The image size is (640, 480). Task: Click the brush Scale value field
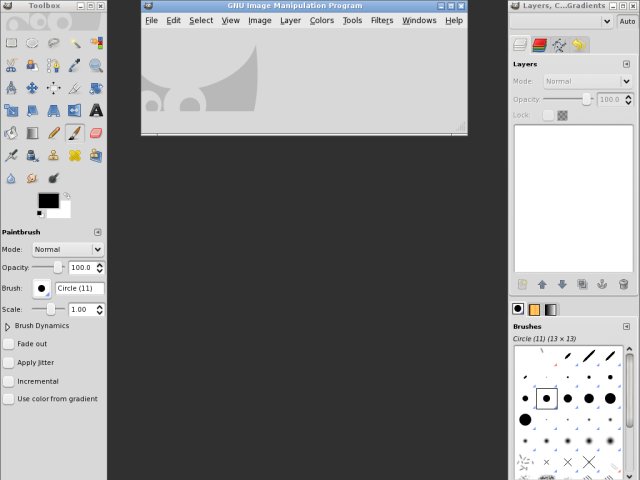coord(80,310)
